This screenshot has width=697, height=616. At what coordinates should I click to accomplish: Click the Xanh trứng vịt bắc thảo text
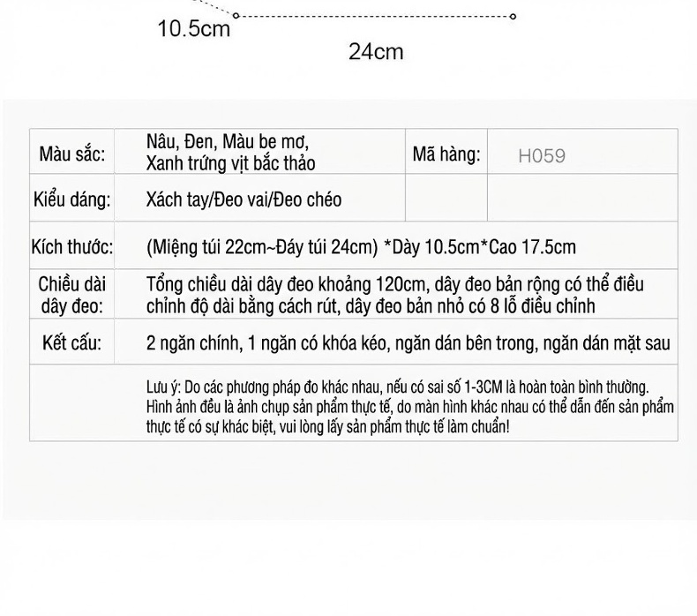coord(230,163)
